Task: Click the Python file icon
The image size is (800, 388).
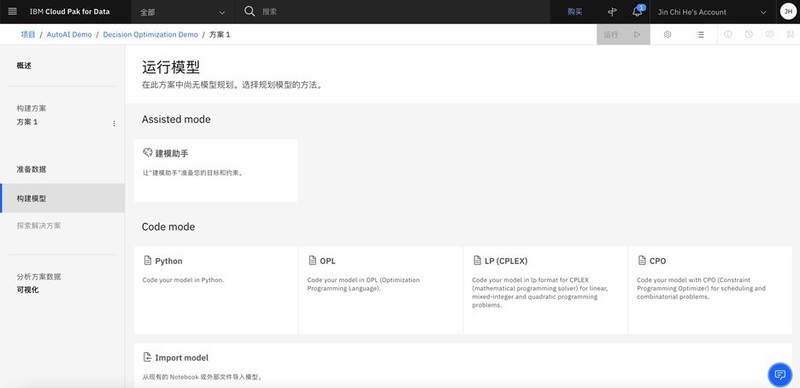Action: pyautogui.click(x=147, y=260)
